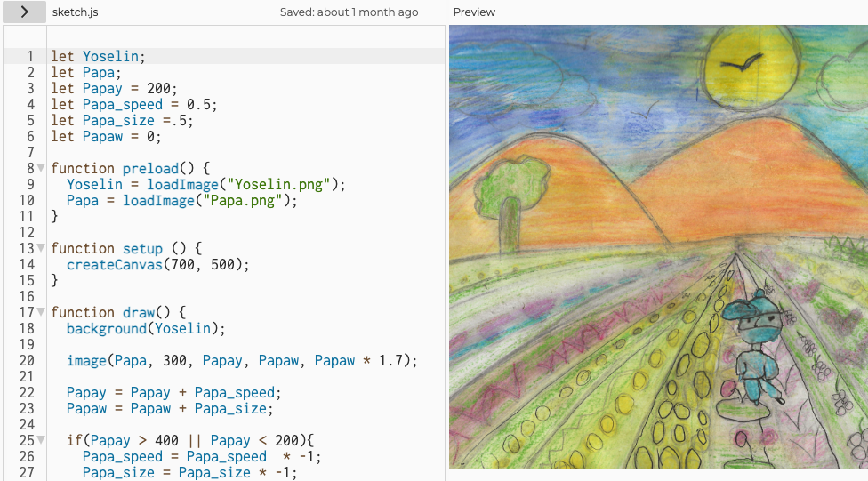
Task: Click line number 1 in the gutter
Action: 30,56
